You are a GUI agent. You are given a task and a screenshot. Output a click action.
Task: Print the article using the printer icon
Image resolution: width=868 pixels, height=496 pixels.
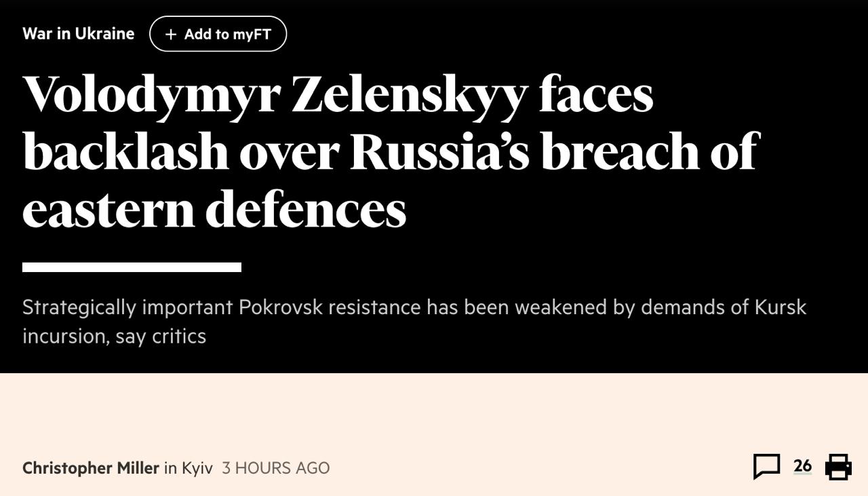[x=838, y=467]
